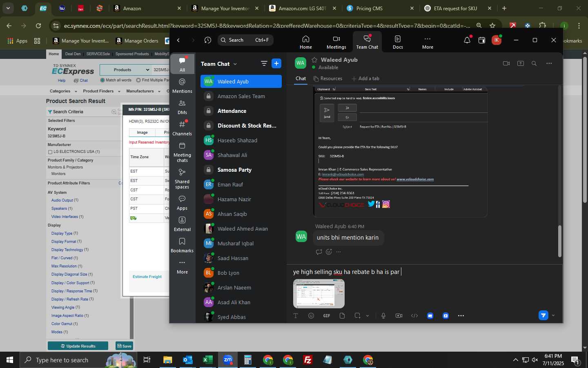
Task: Click blue send message button
Action: (x=543, y=315)
